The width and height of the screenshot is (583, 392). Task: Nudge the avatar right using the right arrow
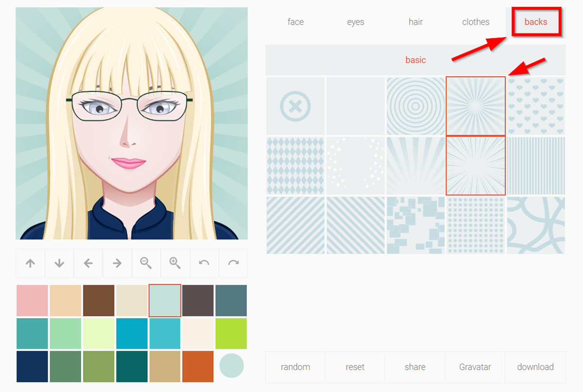[117, 263]
